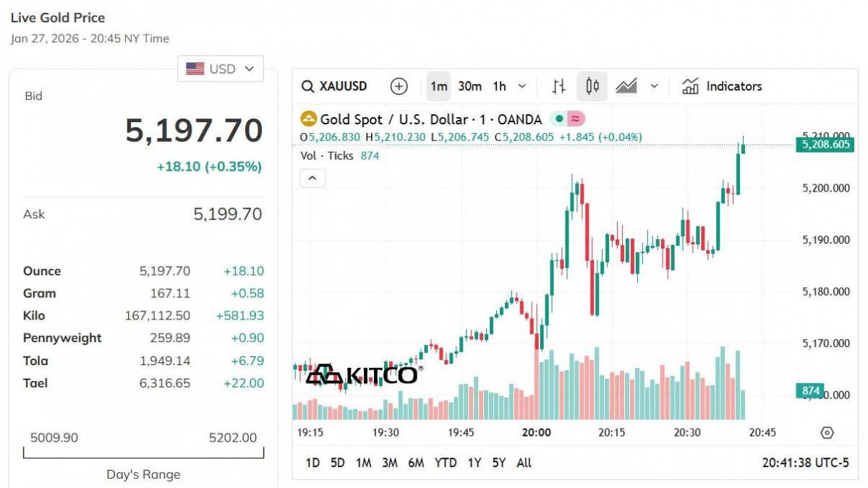Click the Day's Range bar
868x488 pixels.
(143, 453)
